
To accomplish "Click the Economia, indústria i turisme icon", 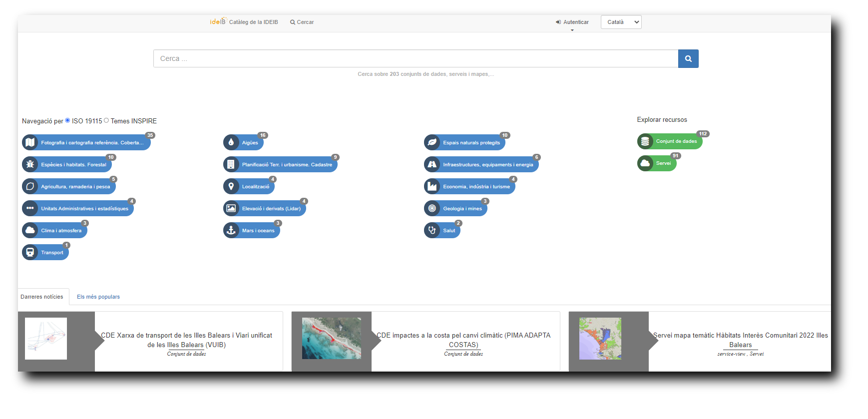I will (432, 186).
